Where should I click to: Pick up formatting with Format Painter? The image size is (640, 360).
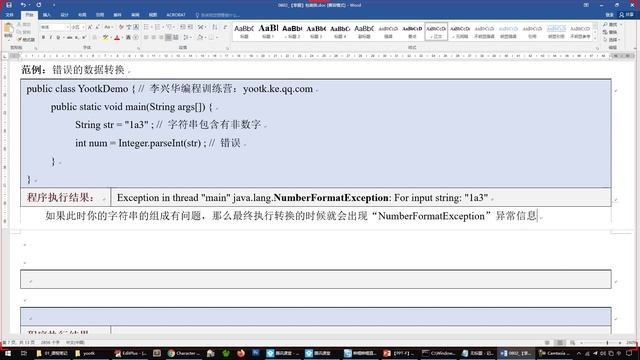click(x=26, y=39)
